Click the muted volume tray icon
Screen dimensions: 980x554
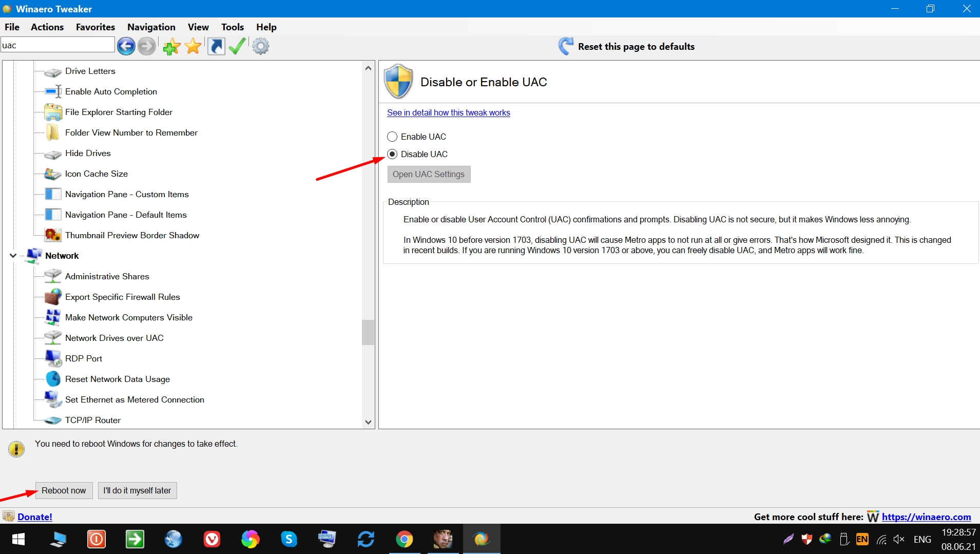click(899, 539)
